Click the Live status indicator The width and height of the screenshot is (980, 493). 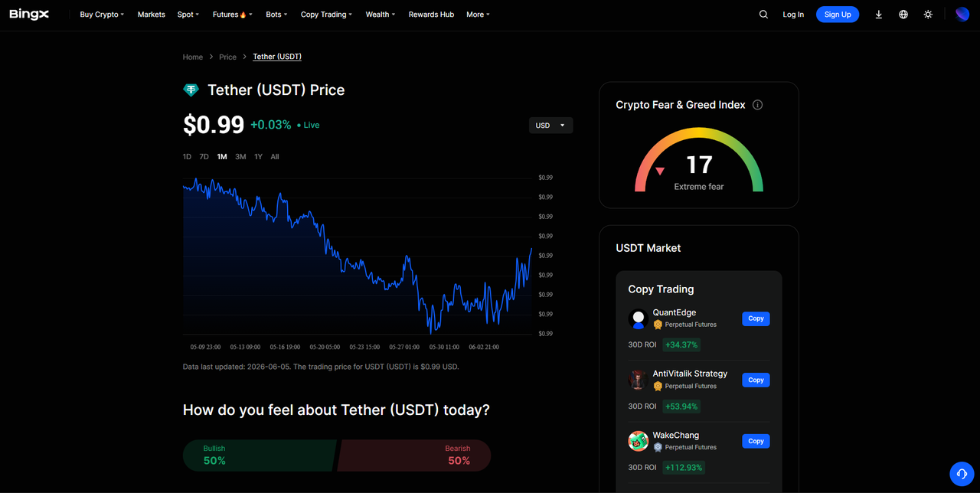[309, 125]
